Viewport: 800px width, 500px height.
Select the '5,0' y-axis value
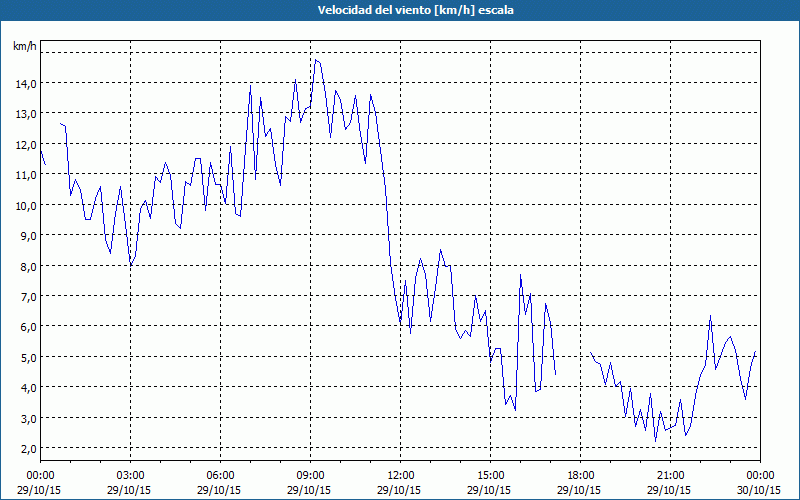(27, 357)
